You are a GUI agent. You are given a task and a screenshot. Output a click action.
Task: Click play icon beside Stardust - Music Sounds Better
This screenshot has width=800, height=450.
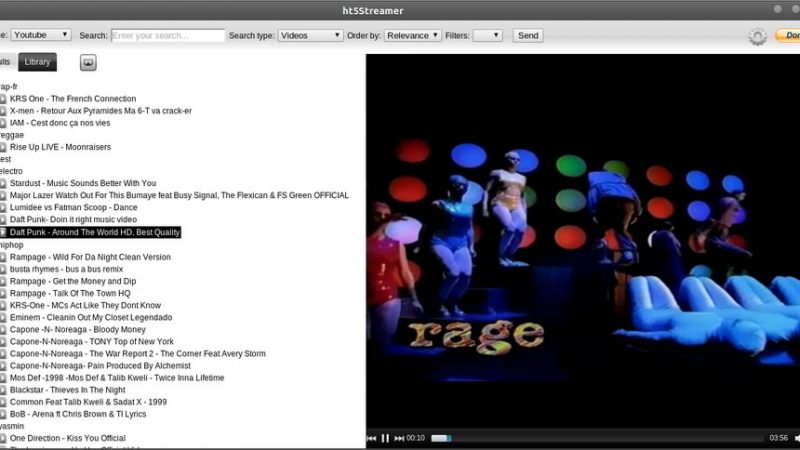point(4,184)
